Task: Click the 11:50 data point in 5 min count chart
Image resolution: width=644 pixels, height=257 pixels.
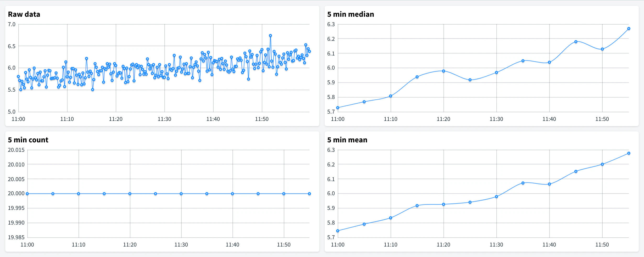Action: pyautogui.click(x=284, y=194)
